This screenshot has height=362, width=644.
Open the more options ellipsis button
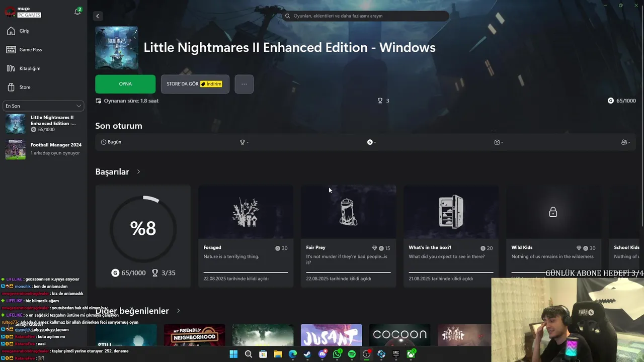pyautogui.click(x=244, y=84)
